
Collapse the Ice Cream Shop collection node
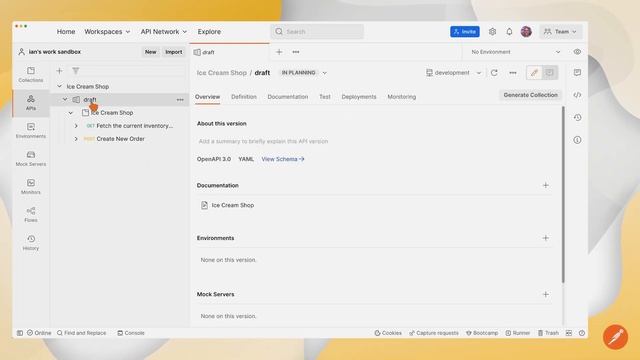(x=71, y=113)
